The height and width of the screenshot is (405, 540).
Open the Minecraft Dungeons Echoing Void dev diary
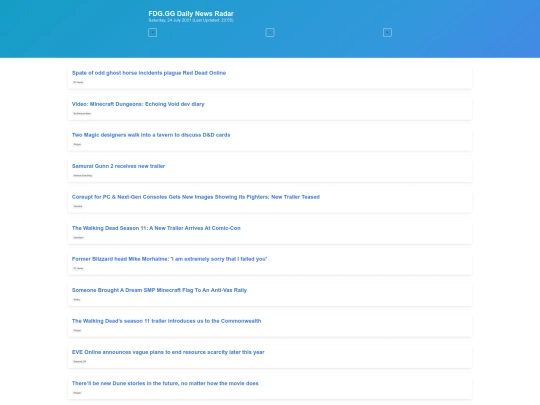pos(138,104)
